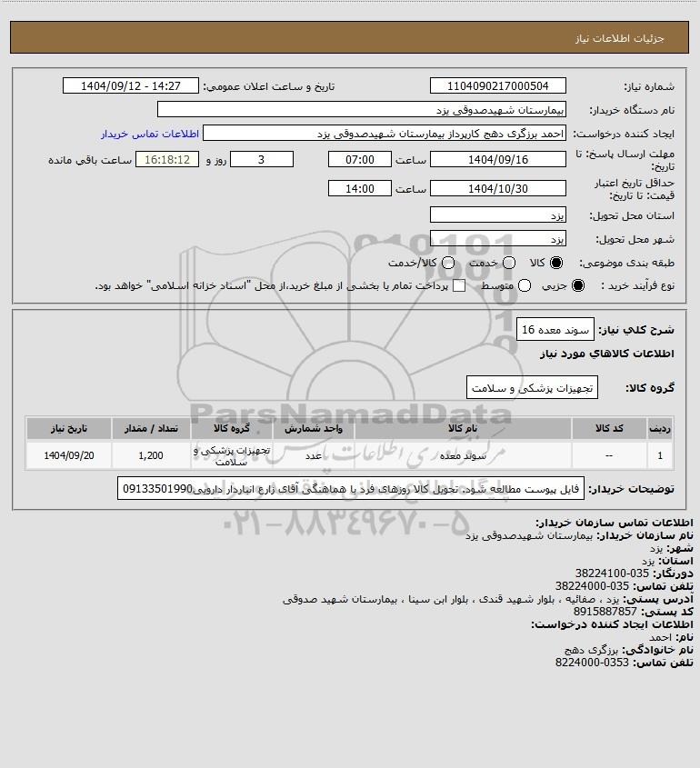This screenshot has height=768, width=700.
Task: Click the نام کالا column header
Action: click(x=463, y=429)
